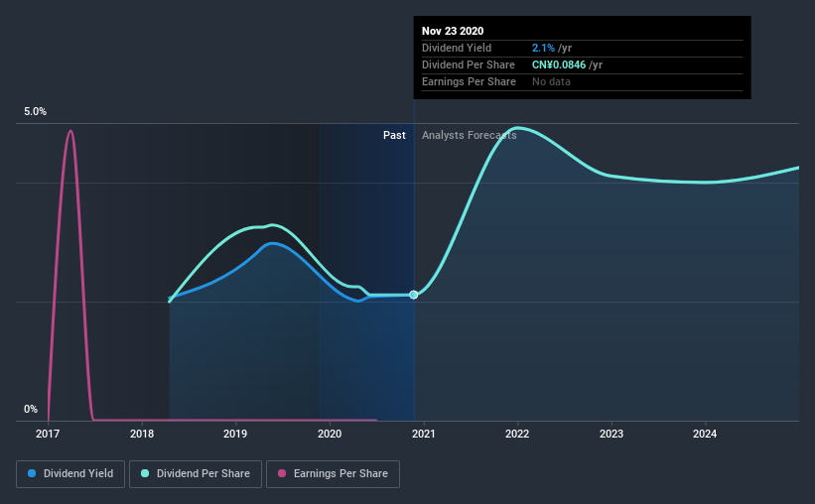Click the teal Dividend Per Share legend dot

click(145, 473)
